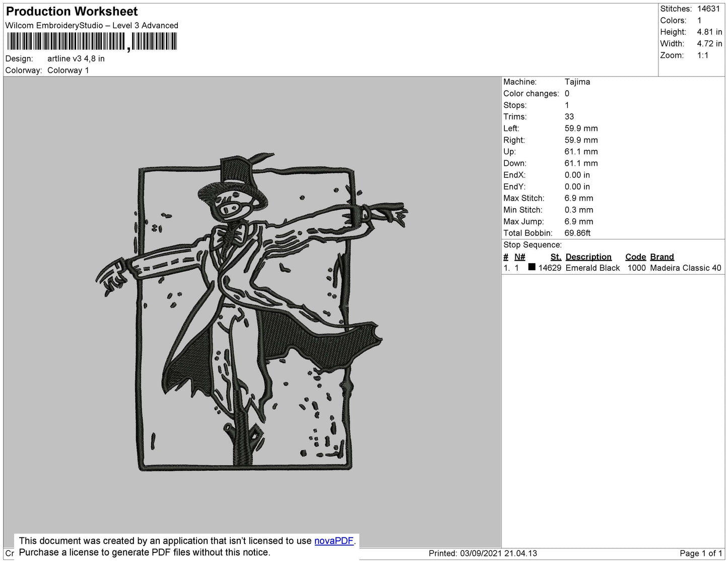Select the barcode under the worksheet title
The image size is (728, 563).
pos(92,41)
